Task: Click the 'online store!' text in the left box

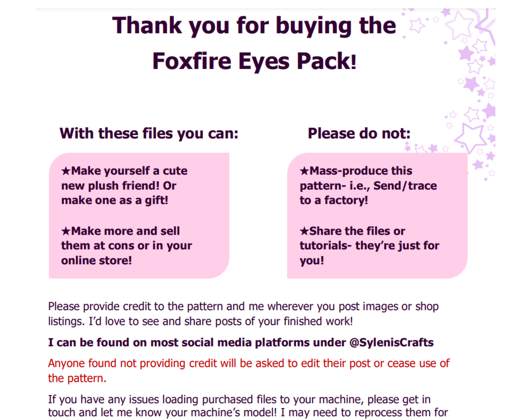Action: 96,260
